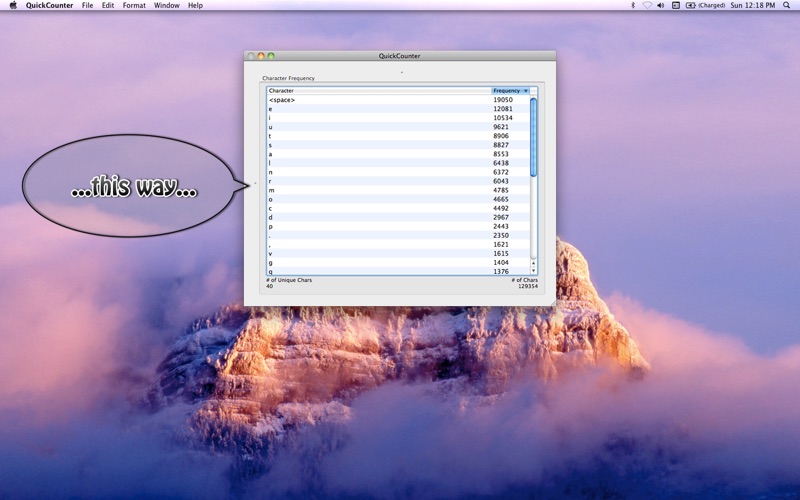Click the frequency value 10534
Image resolution: width=800 pixels, height=500 pixels.
(x=503, y=118)
